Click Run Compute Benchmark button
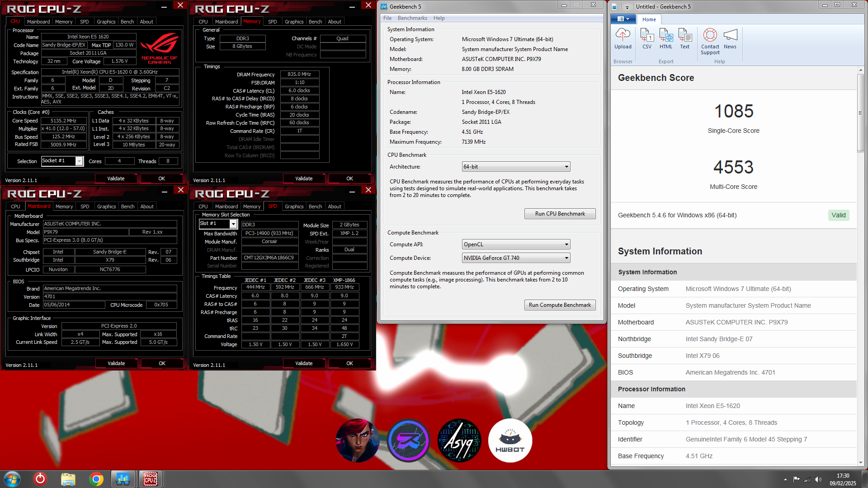The image size is (868, 488). coord(560,305)
